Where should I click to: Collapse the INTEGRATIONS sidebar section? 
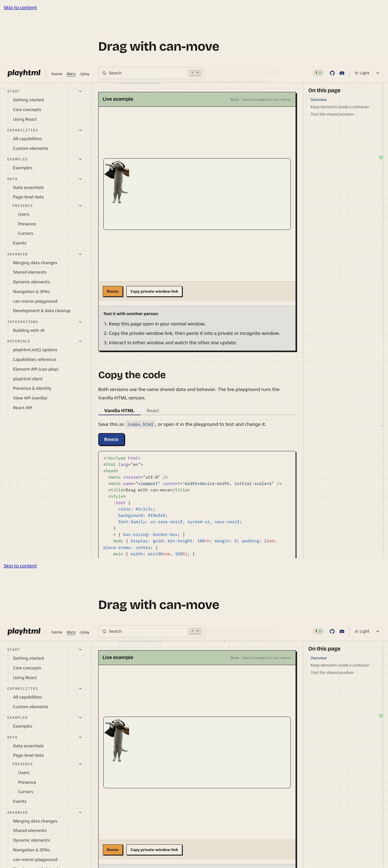tap(80, 322)
